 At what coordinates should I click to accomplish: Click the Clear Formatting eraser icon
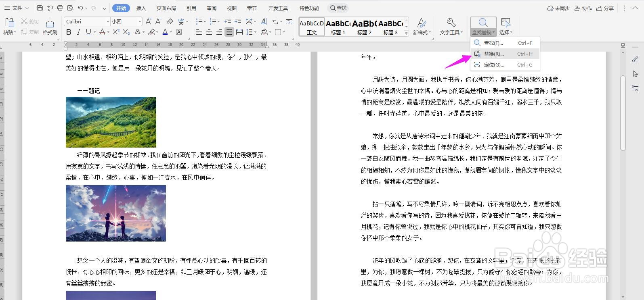(x=170, y=21)
